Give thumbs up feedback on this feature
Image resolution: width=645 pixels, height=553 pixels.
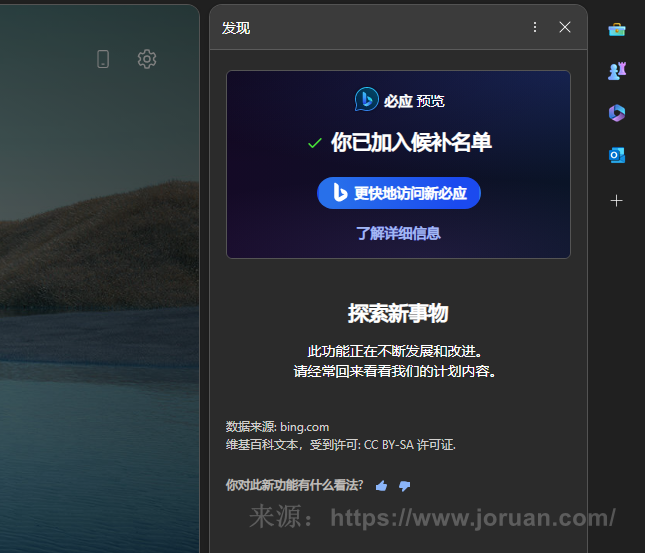click(x=381, y=486)
